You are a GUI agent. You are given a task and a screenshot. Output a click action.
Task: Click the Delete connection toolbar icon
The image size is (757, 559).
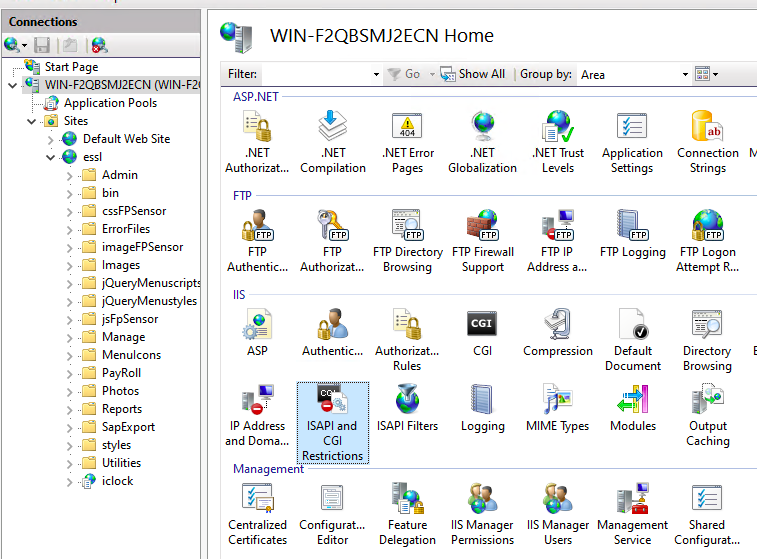point(99,45)
